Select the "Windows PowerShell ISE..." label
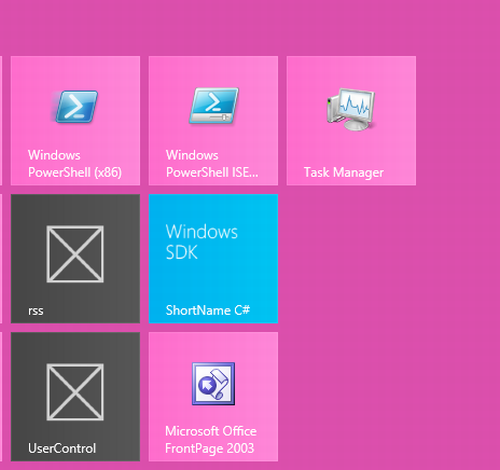Screen dimensions: 500x470 pos(212,164)
